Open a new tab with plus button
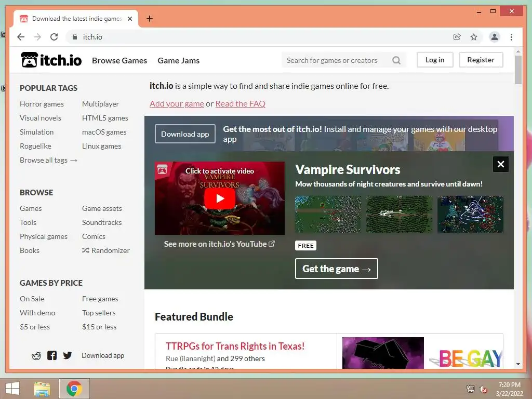Viewport: 532px width, 399px height. click(x=149, y=19)
